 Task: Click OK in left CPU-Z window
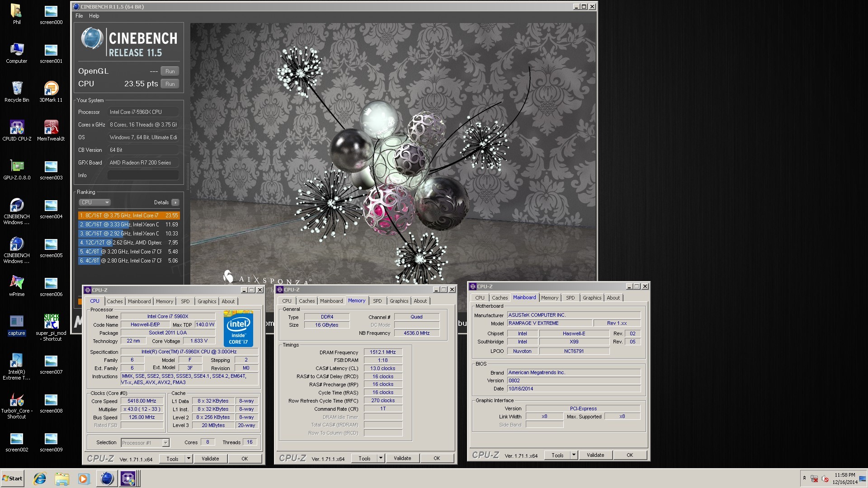245,459
